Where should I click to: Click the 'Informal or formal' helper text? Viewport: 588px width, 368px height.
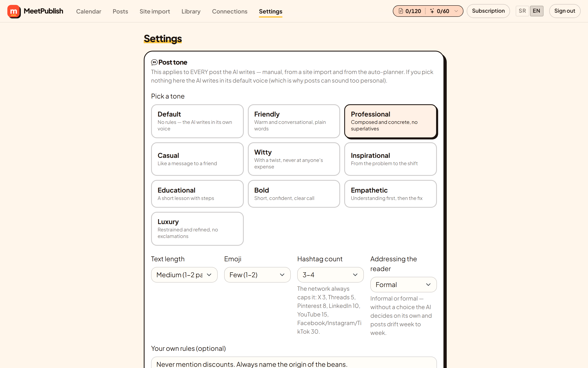tap(401, 316)
